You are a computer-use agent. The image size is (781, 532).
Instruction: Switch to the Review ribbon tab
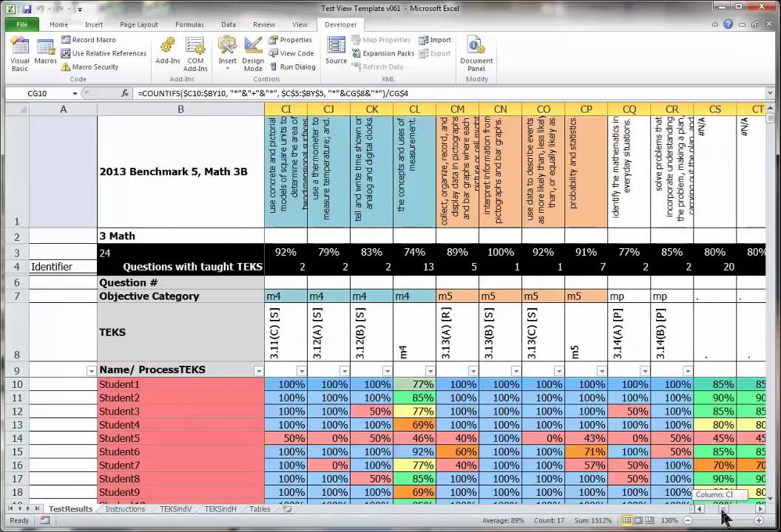tap(263, 24)
